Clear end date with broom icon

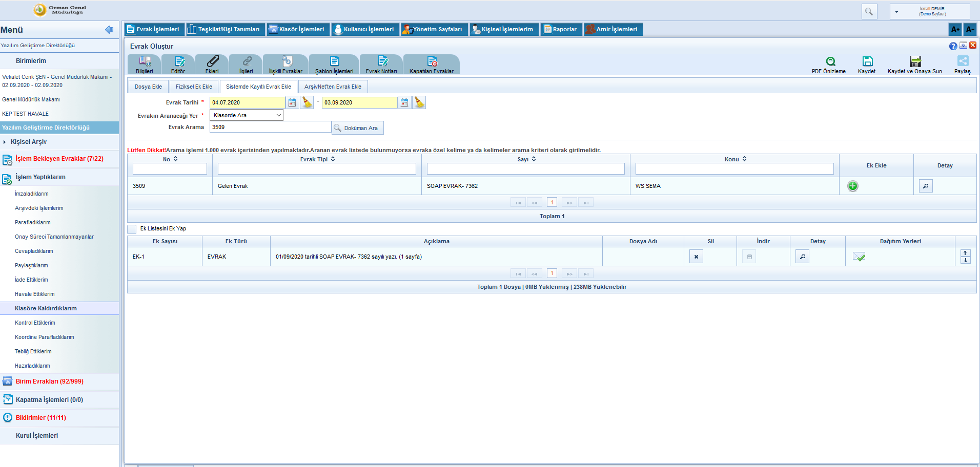(419, 103)
